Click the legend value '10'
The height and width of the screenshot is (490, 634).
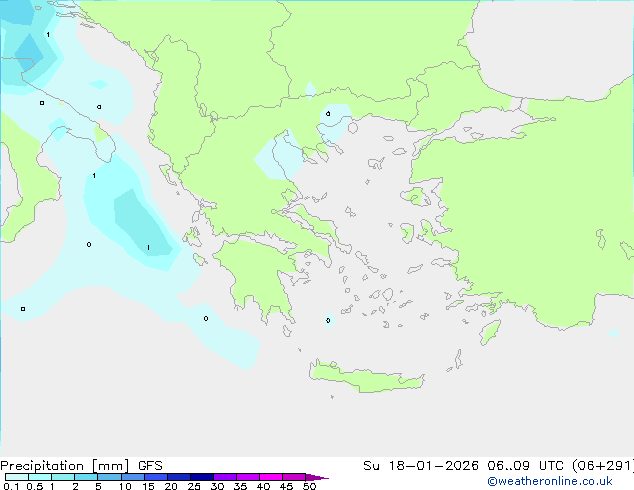point(125,486)
